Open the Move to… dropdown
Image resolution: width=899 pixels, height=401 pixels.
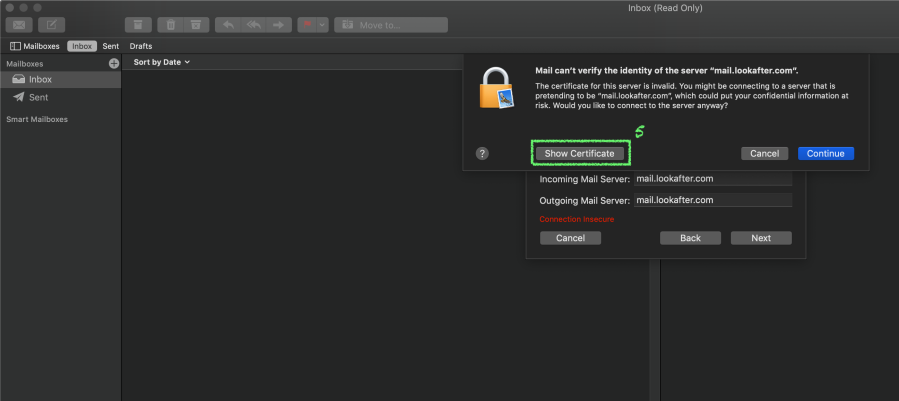[x=391, y=24]
